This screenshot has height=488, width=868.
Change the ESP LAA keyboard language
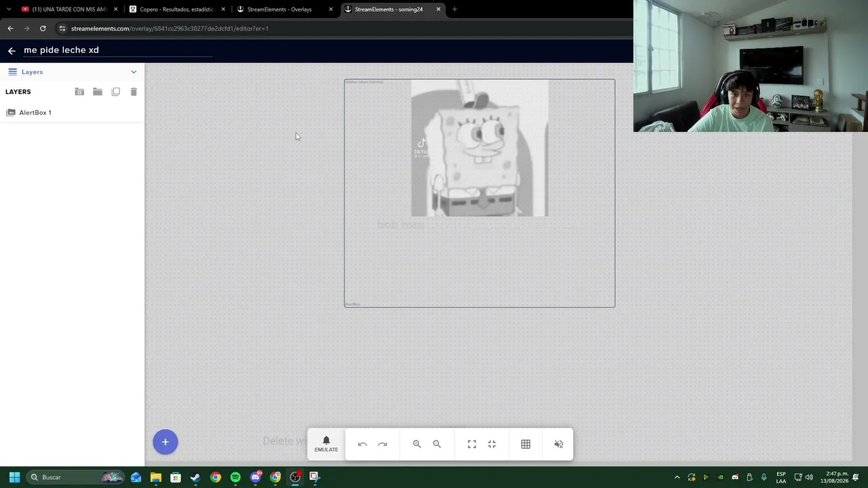point(781,477)
